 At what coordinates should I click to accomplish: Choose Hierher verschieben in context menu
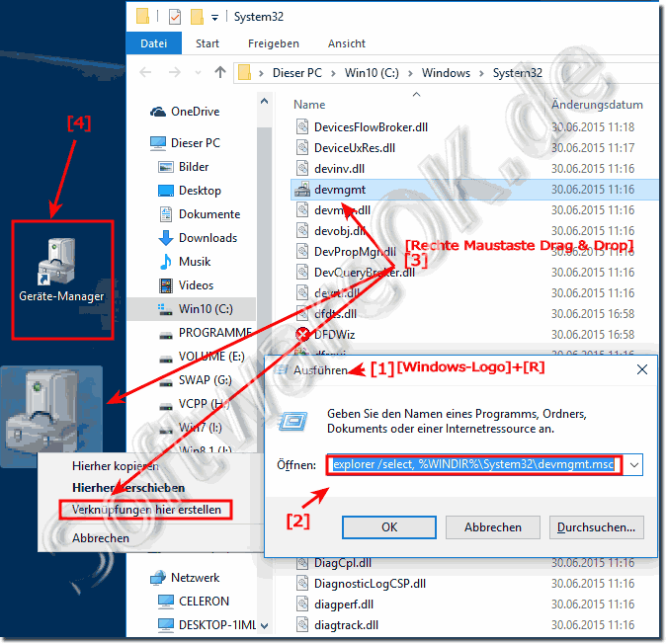[128, 488]
